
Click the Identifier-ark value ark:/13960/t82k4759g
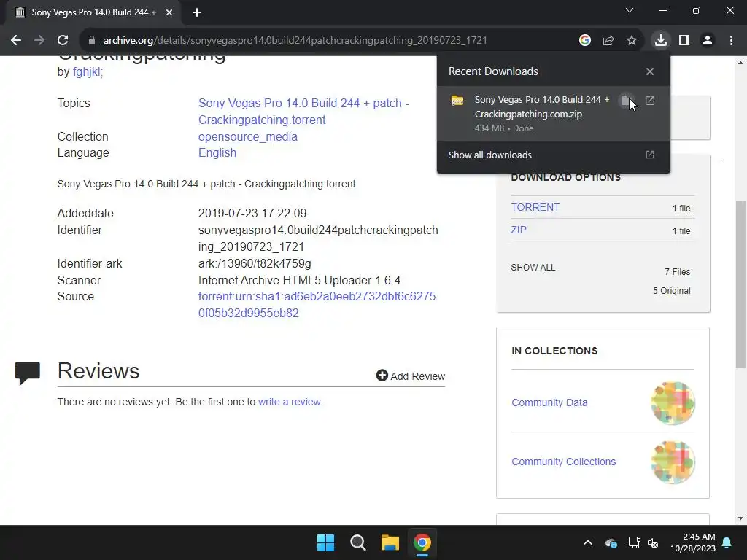pyautogui.click(x=255, y=264)
